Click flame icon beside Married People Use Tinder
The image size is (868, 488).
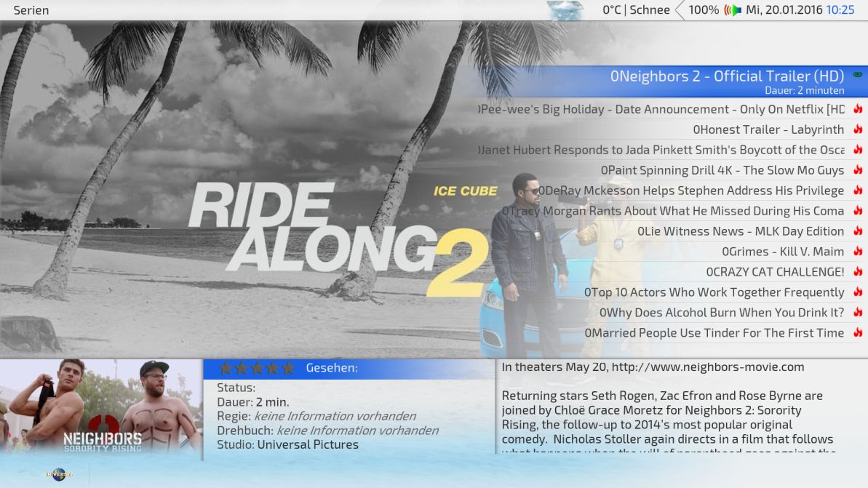[x=858, y=333]
